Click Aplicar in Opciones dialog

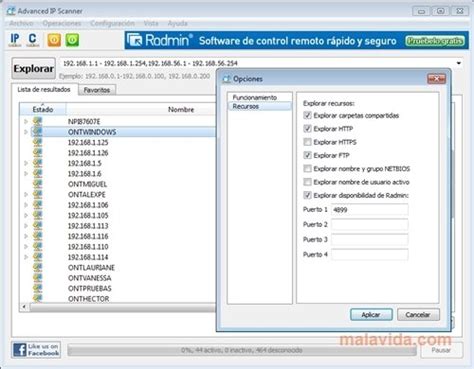(x=371, y=315)
